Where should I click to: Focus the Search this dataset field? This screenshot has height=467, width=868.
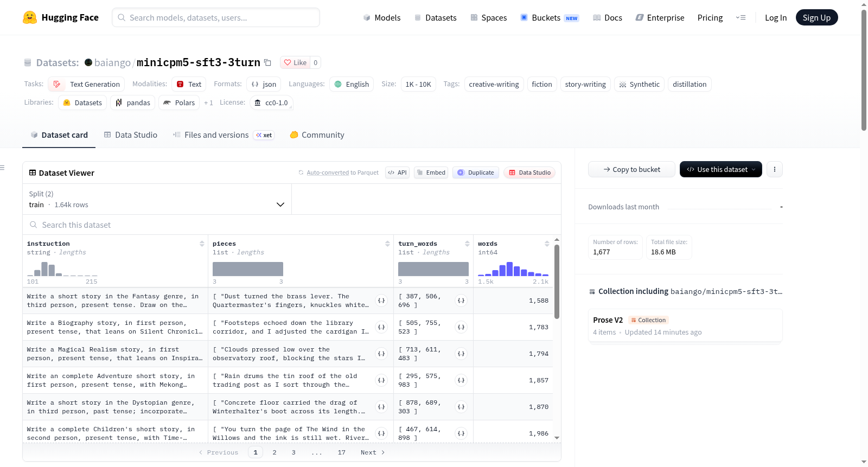[x=292, y=225]
